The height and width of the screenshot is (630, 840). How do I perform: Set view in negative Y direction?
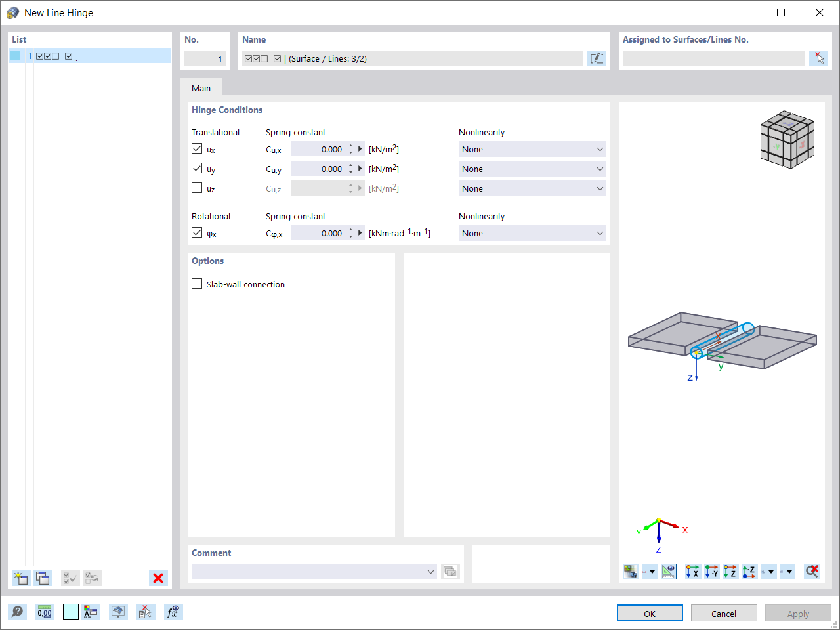point(712,572)
